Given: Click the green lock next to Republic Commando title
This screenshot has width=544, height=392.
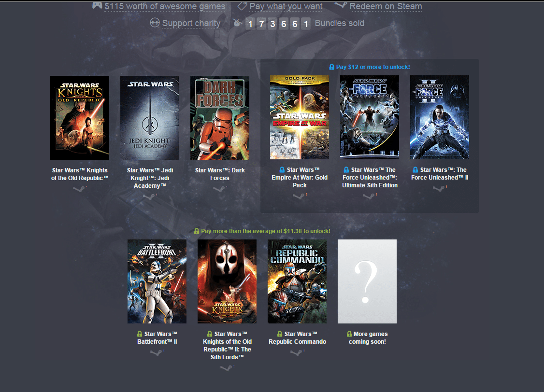Looking at the screenshot, I should click(x=280, y=334).
